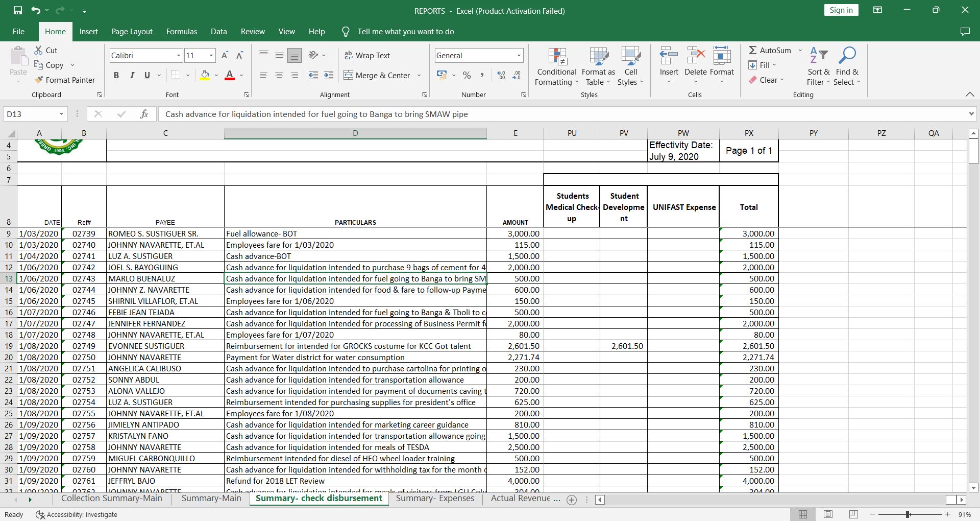Click the Increase Indent icon
The height and width of the screenshot is (521, 980).
tap(329, 75)
